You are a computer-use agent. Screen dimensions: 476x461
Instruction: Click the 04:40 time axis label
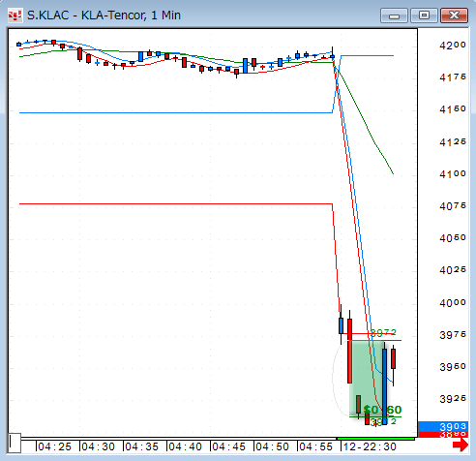point(185,446)
